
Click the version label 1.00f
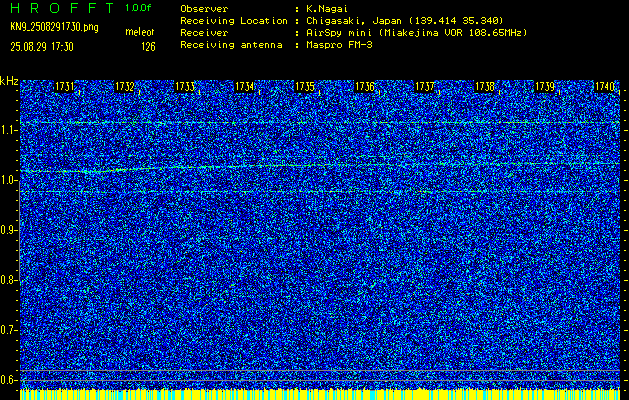tap(138, 8)
